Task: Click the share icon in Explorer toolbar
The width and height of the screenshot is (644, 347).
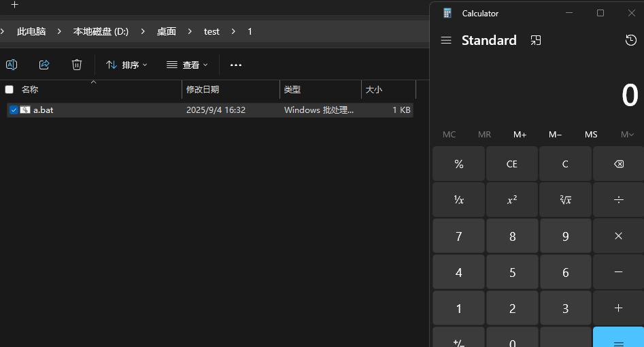Action: tap(44, 65)
